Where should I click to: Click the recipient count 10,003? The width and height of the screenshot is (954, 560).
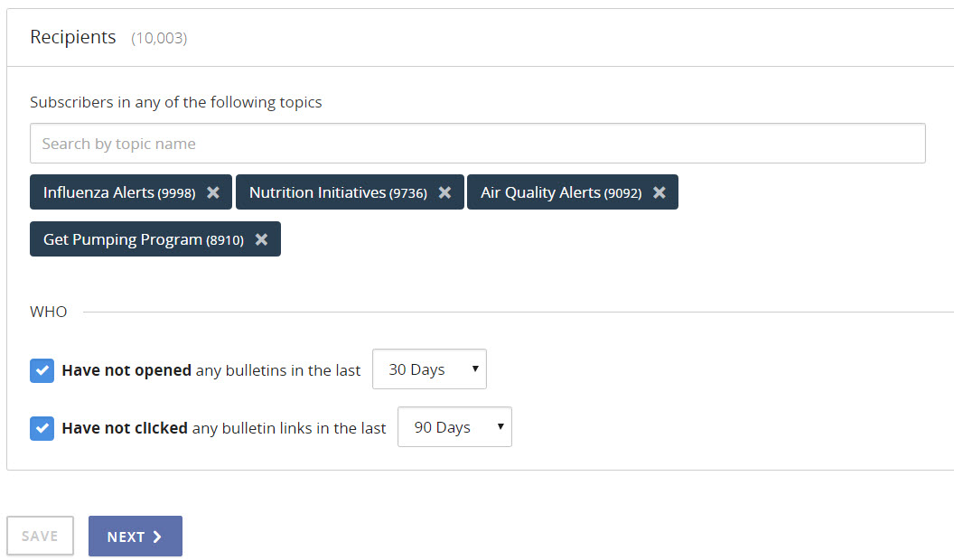pyautogui.click(x=159, y=38)
